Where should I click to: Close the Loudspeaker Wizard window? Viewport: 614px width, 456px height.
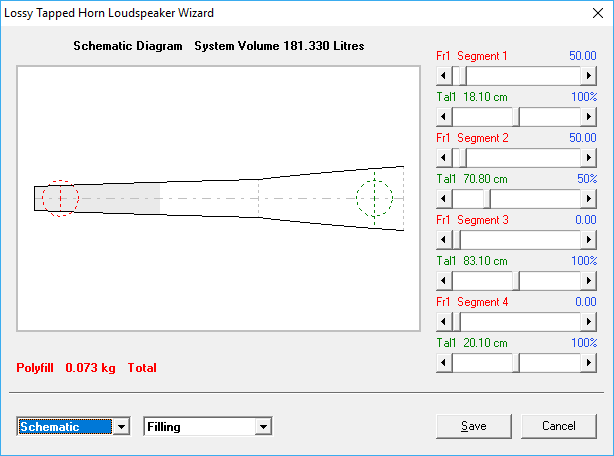point(596,13)
